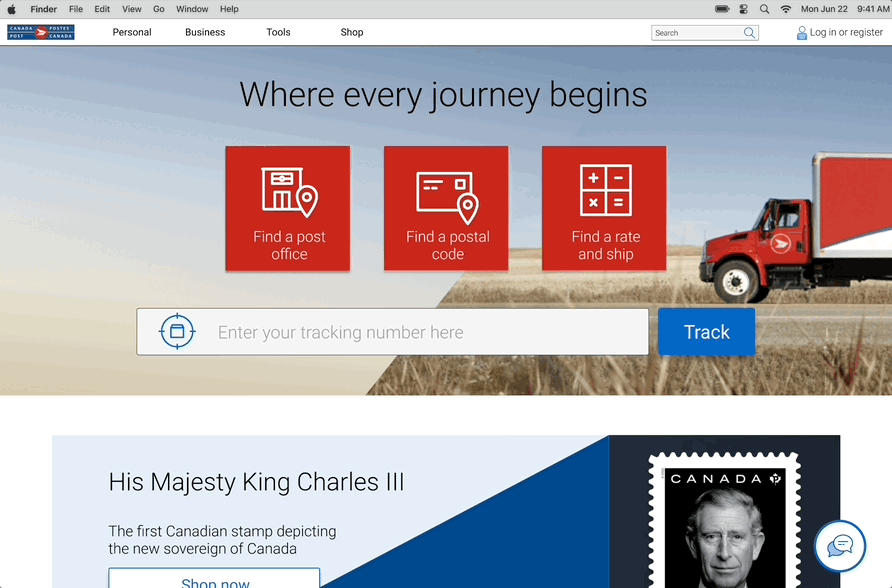
Task: Click the Canada Post logo
Action: [x=41, y=32]
